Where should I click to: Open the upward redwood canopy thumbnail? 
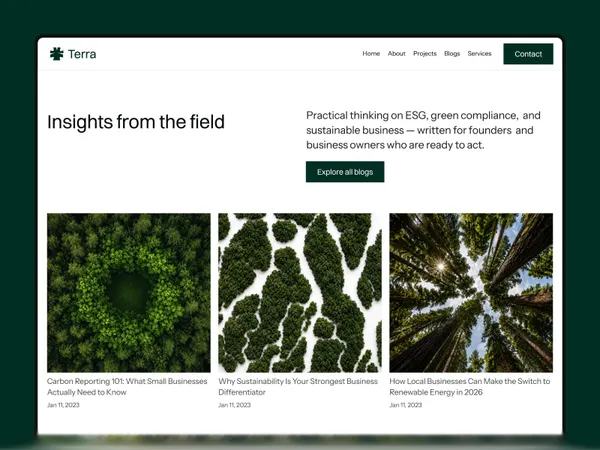coord(471,293)
